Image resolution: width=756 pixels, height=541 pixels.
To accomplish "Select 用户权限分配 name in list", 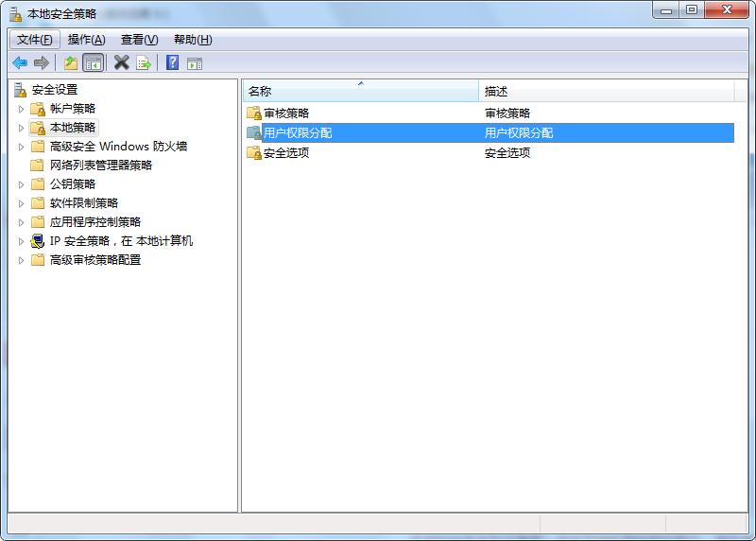I will pyautogui.click(x=298, y=132).
